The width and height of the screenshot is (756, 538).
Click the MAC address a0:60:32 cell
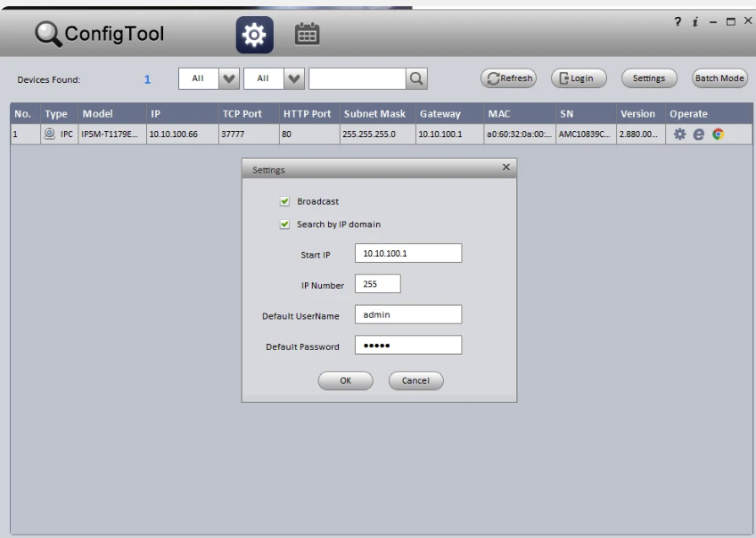[x=520, y=134]
